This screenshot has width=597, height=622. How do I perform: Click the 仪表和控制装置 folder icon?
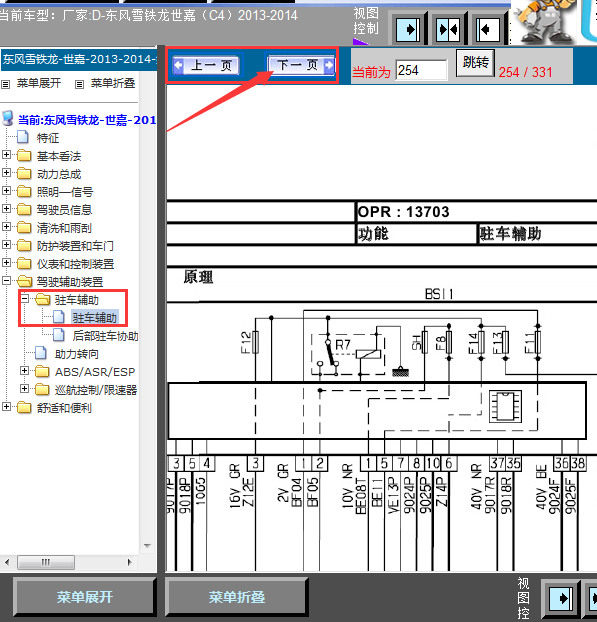(x=24, y=263)
